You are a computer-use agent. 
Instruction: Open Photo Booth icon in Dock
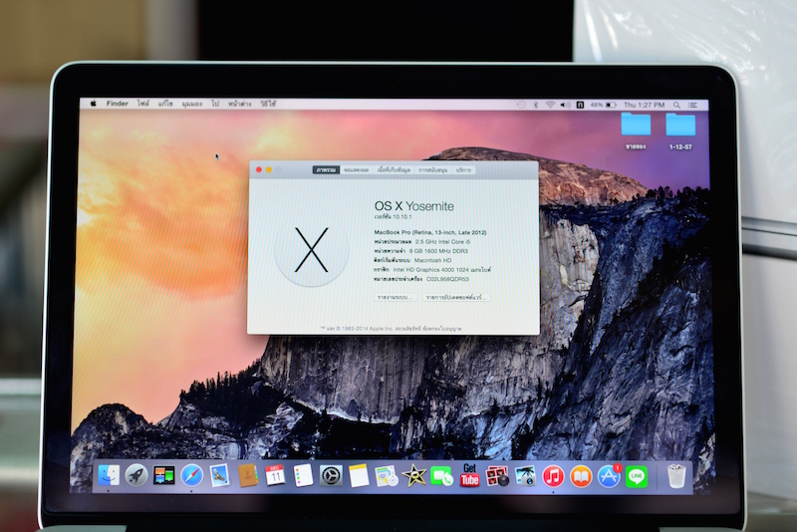coord(497,476)
